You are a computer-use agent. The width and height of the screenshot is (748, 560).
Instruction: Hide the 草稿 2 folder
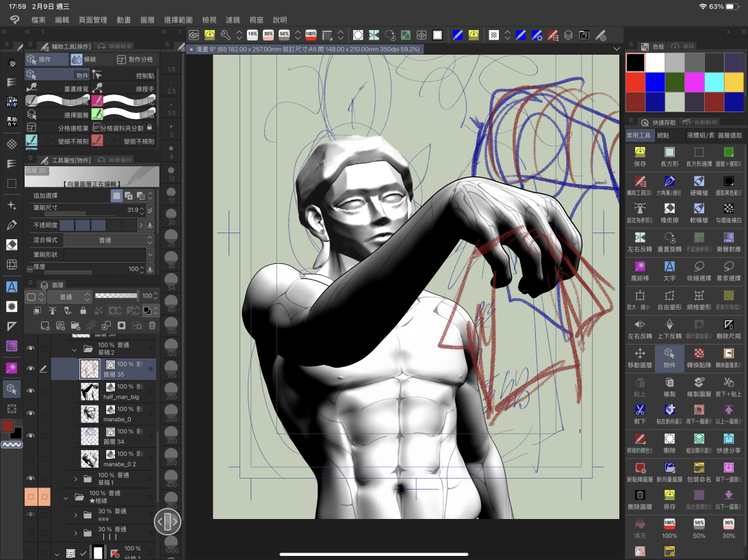coord(31,349)
